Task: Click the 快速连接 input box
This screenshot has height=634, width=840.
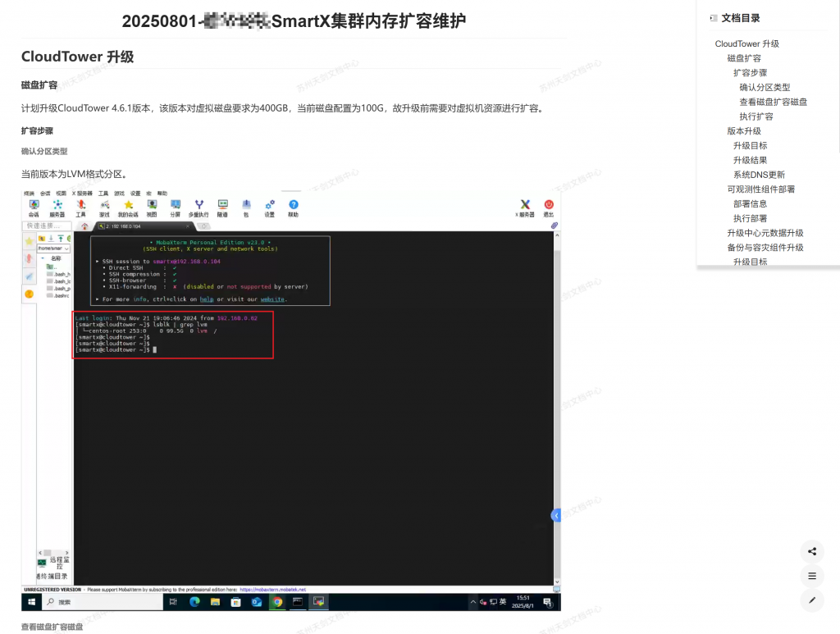Action: pyautogui.click(x=46, y=226)
